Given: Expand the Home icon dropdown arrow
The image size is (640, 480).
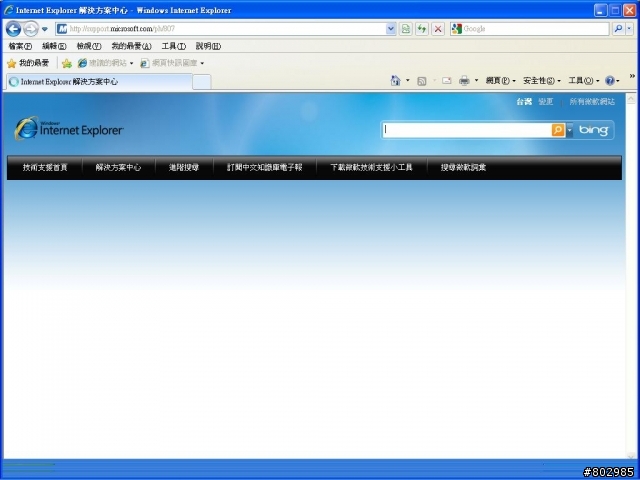Looking at the screenshot, I should [x=407, y=80].
